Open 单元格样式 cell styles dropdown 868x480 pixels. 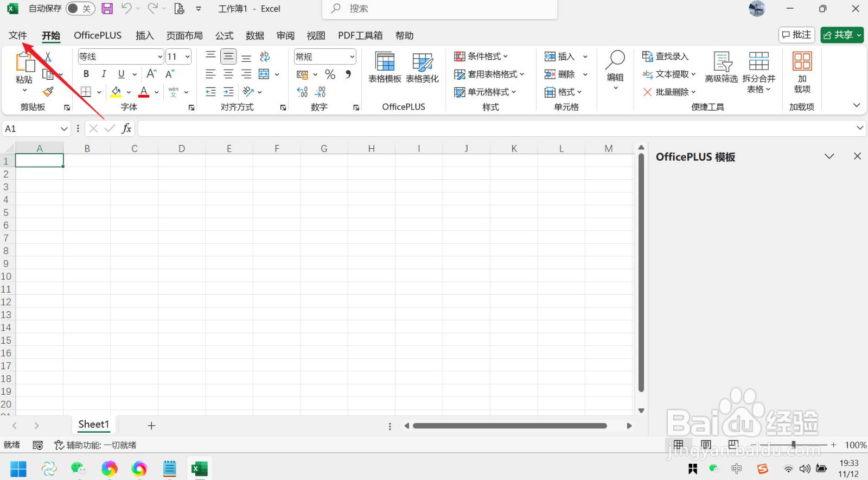click(x=485, y=92)
